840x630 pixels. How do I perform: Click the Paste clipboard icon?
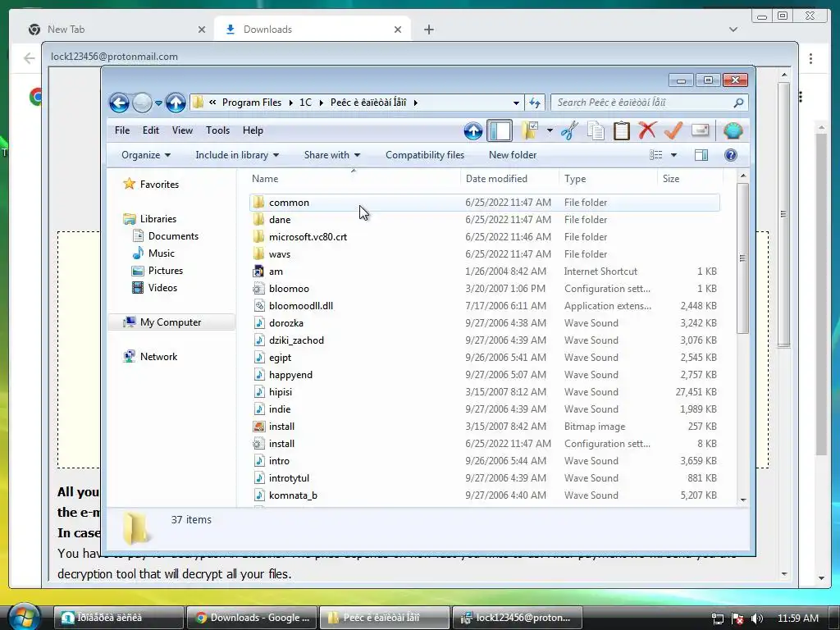pos(622,130)
